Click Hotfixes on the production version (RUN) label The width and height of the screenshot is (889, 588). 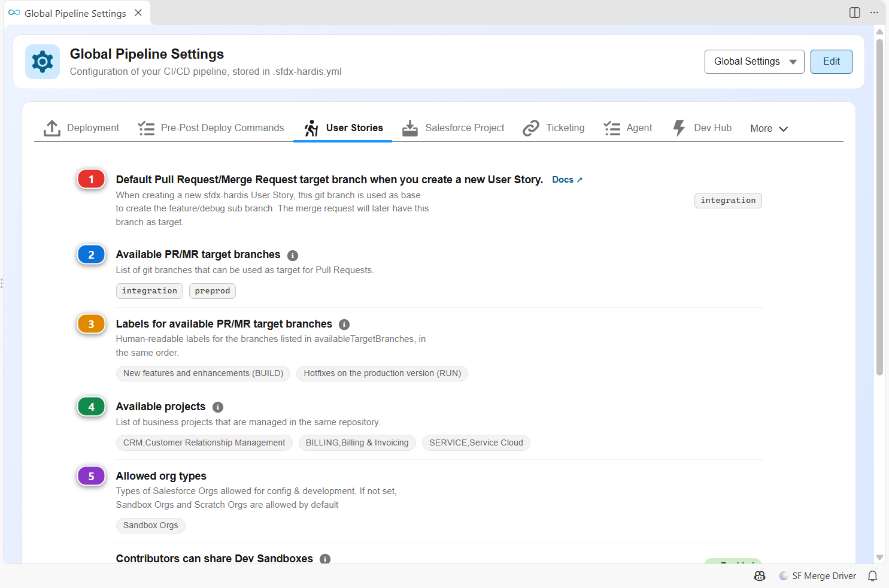pos(383,374)
